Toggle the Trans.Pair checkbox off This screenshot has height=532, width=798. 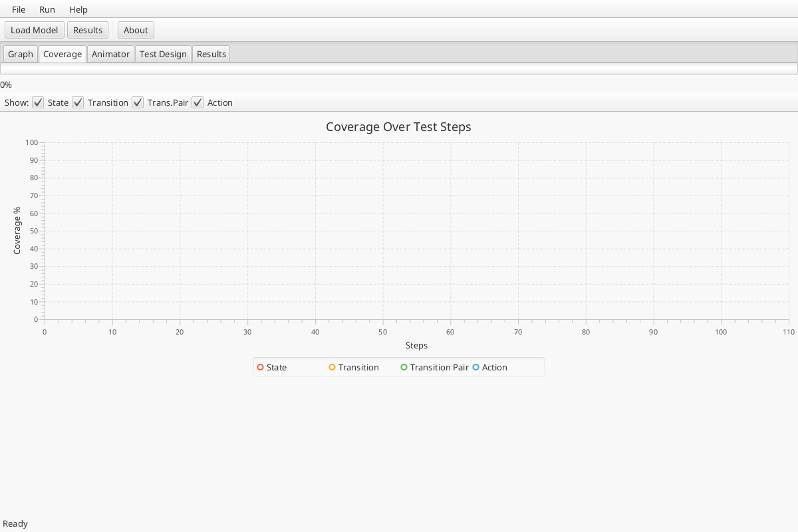138,102
